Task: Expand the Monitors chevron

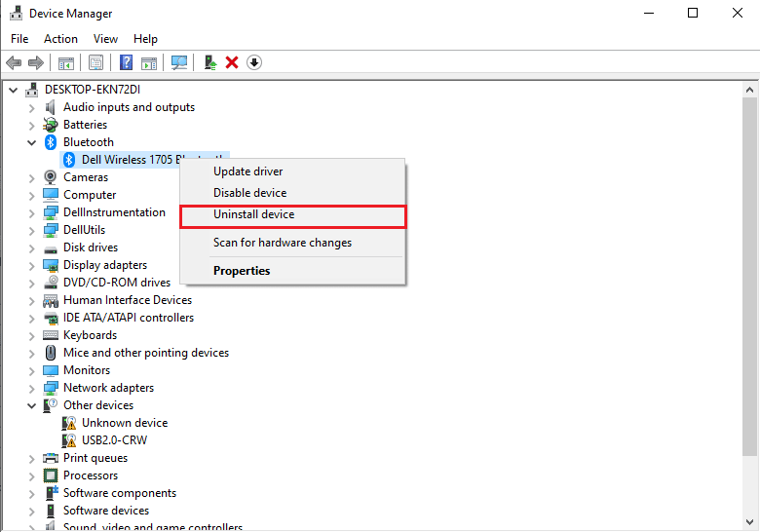Action: pos(32,370)
